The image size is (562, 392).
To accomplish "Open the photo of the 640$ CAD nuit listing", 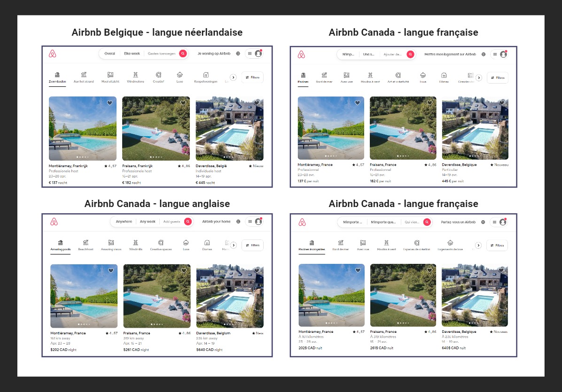I will 475,295.
